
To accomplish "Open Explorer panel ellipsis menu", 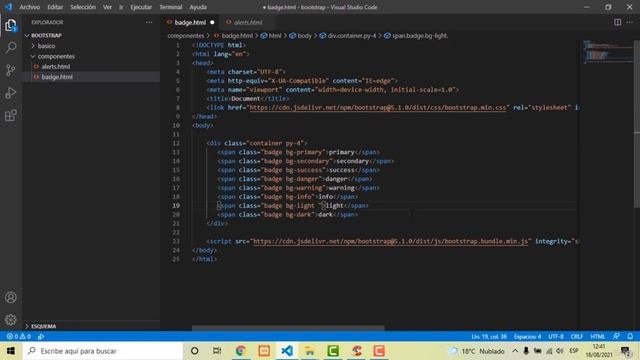I will tap(149, 22).
